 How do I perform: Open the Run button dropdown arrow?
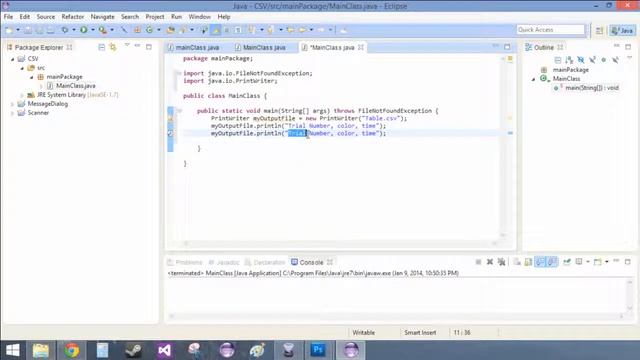pyautogui.click(x=93, y=30)
